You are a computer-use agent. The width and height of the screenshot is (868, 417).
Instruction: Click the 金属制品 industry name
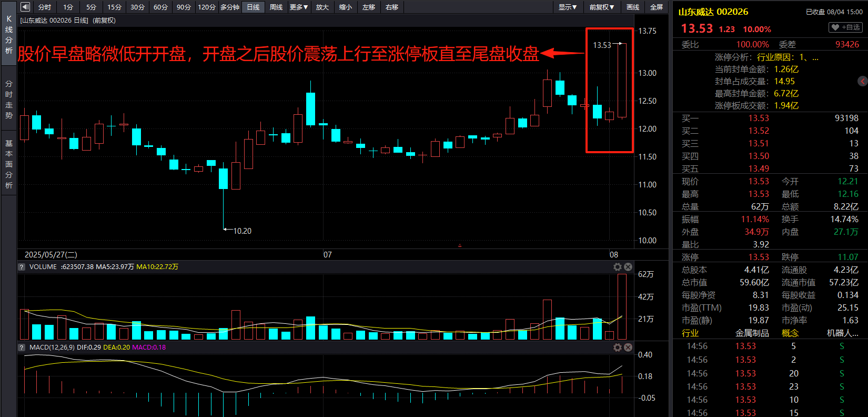(x=752, y=333)
